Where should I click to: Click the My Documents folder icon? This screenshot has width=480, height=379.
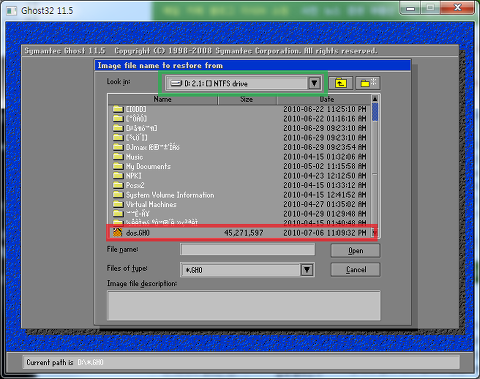coord(118,166)
